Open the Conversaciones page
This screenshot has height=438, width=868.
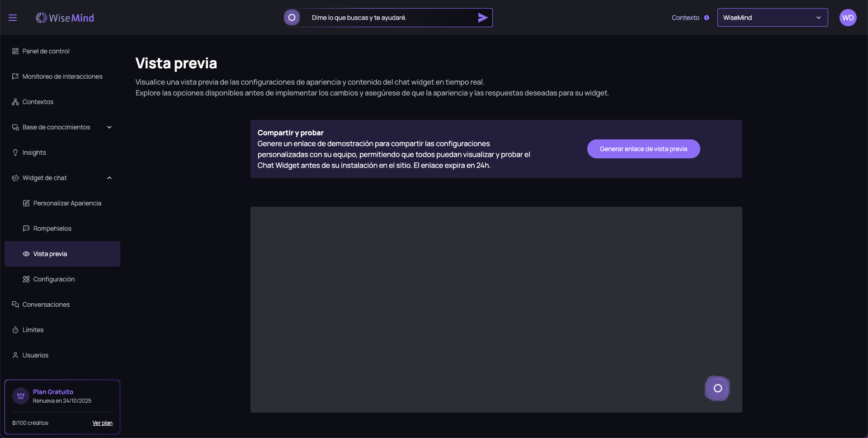[46, 305]
